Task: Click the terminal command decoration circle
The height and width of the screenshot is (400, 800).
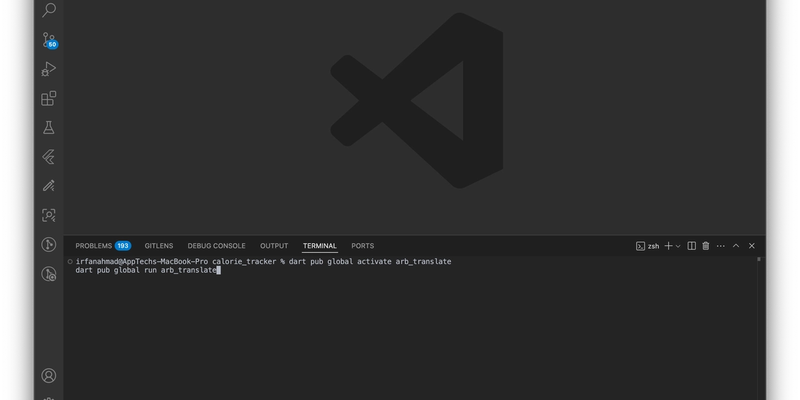Action: pyautogui.click(x=70, y=262)
